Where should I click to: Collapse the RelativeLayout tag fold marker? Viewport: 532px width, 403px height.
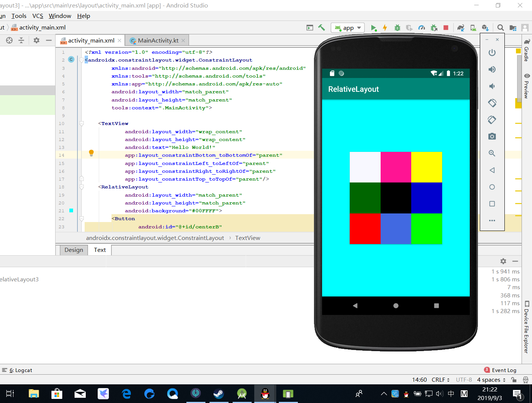82,187
